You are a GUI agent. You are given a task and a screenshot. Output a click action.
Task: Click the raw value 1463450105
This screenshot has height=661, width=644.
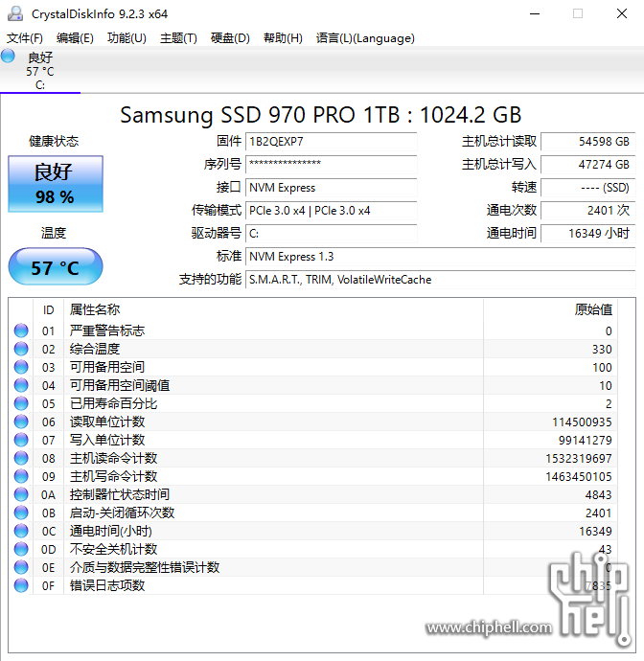pyautogui.click(x=579, y=476)
